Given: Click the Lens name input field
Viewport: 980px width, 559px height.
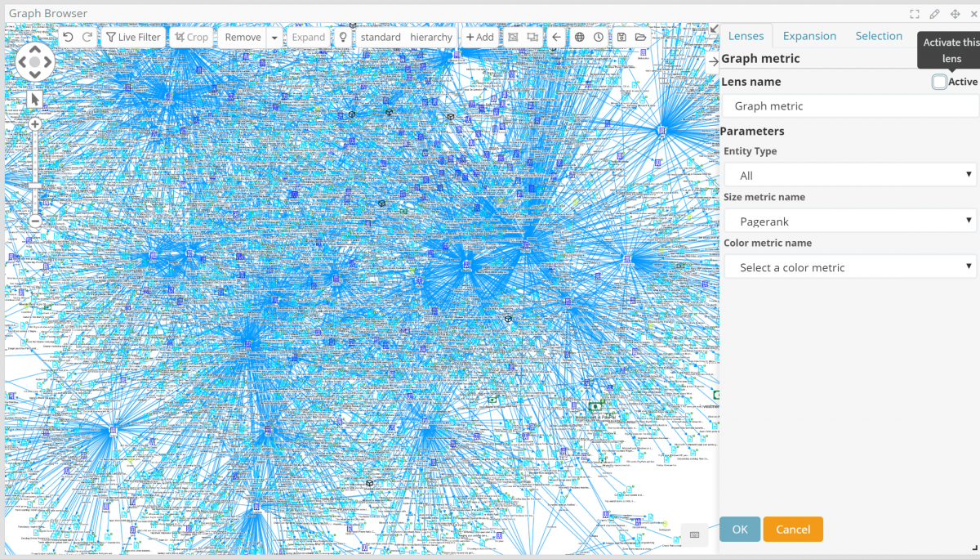Looking at the screenshot, I should [x=850, y=106].
